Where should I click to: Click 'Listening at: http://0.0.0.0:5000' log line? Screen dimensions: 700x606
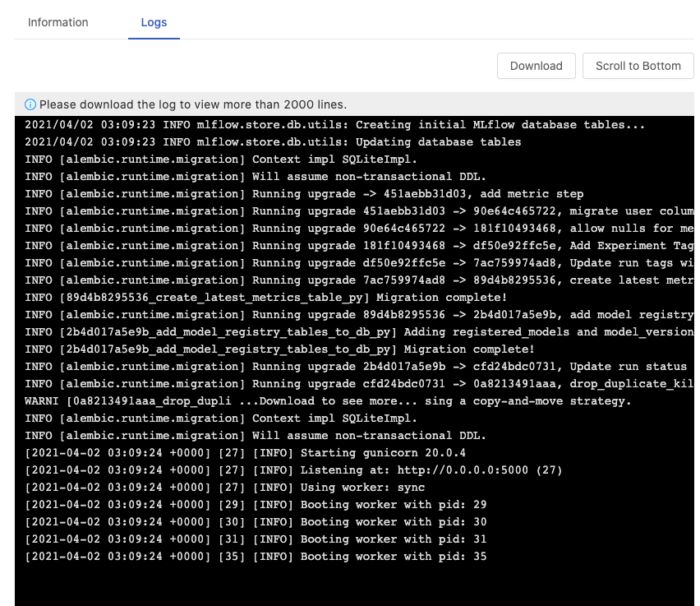(293, 470)
